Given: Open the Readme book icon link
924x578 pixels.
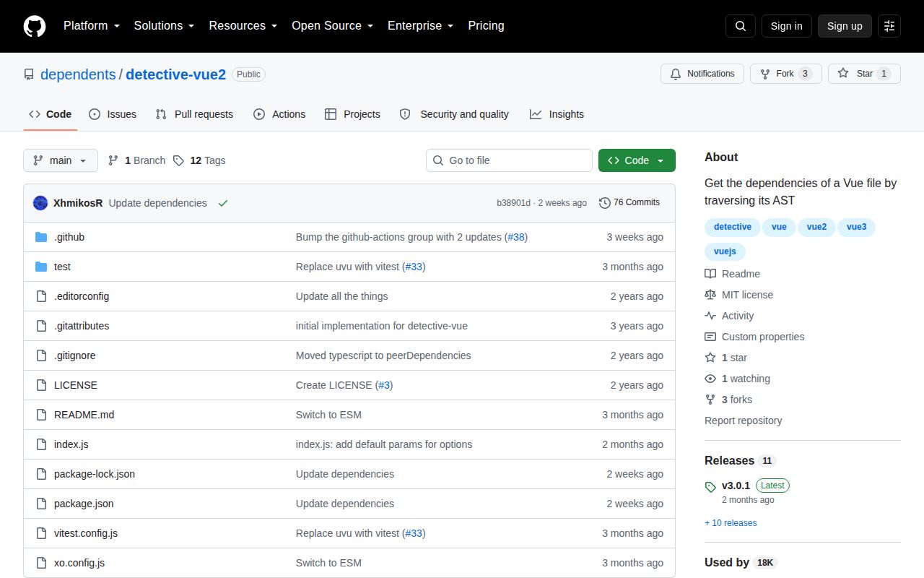Looking at the screenshot, I should coord(732,274).
